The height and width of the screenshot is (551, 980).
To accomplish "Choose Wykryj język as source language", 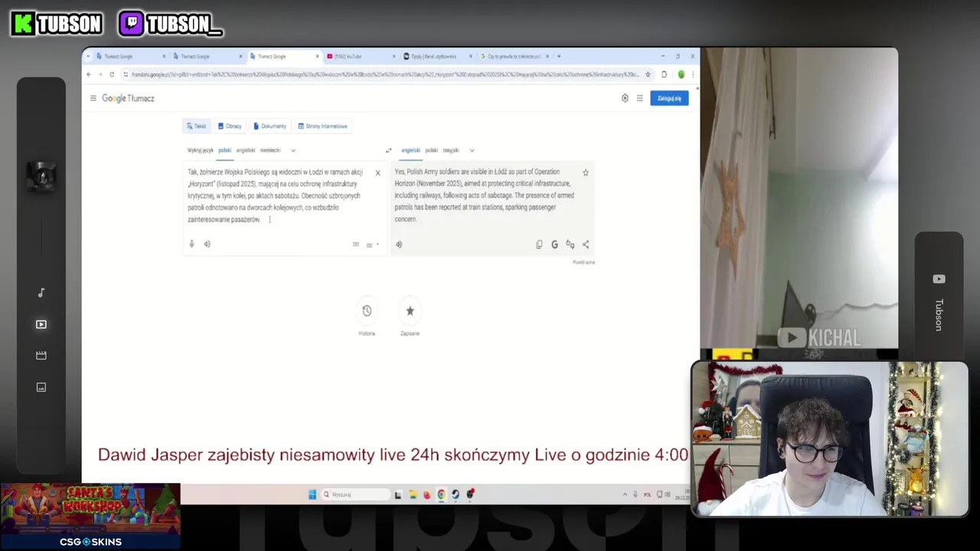I will pos(201,150).
